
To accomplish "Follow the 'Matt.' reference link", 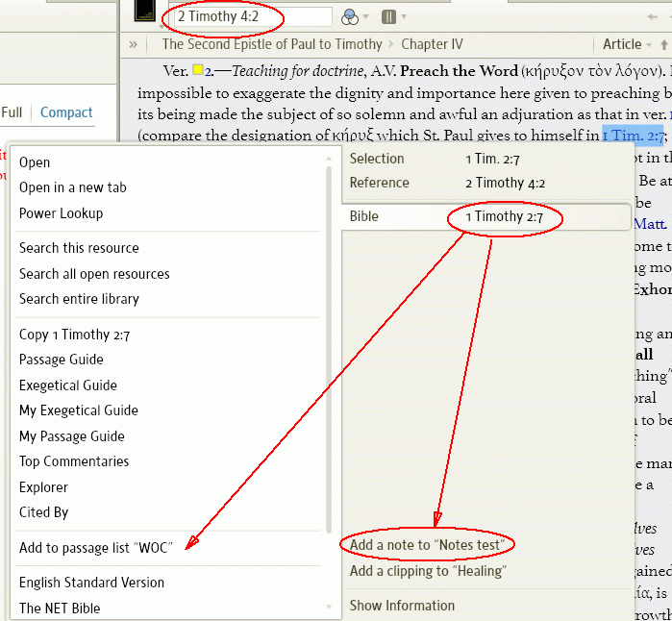I will tap(650, 224).
